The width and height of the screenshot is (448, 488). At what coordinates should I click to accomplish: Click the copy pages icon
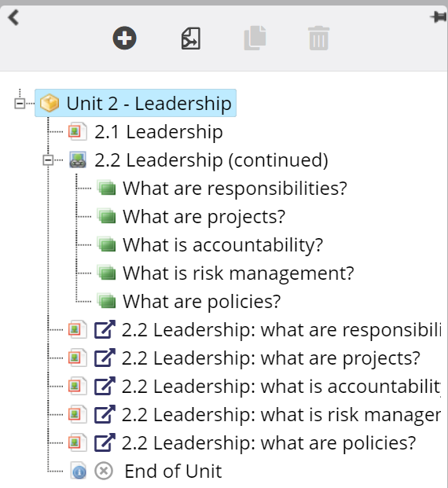point(255,38)
